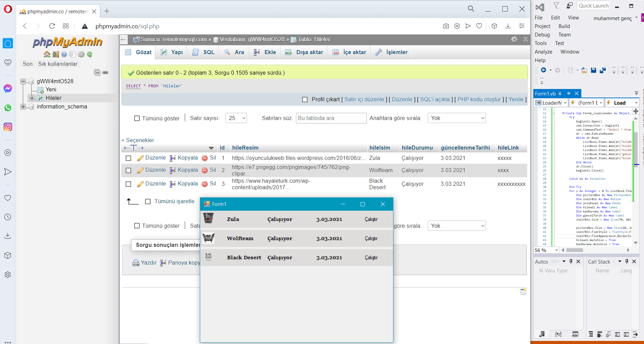Open the Satır sayısı 25 dropdown

[236, 118]
